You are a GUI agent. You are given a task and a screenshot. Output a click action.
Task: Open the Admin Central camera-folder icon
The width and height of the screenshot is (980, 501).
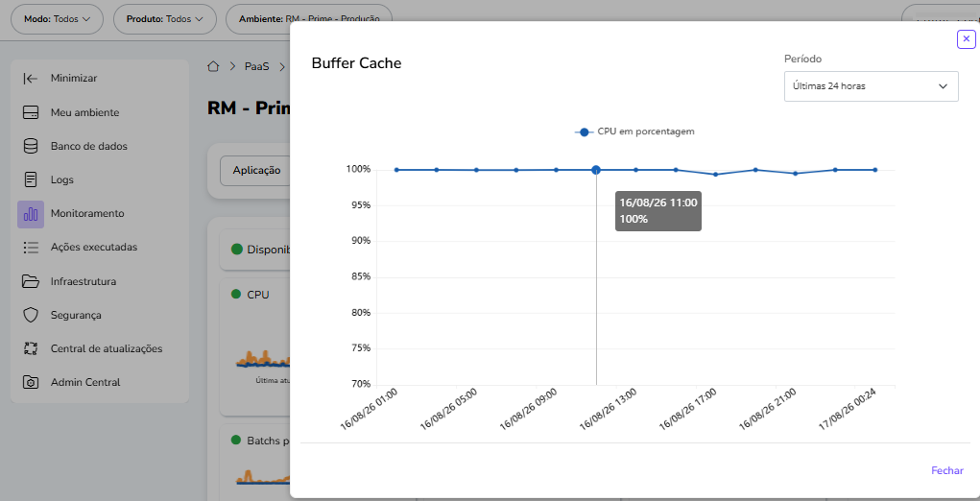(x=30, y=382)
